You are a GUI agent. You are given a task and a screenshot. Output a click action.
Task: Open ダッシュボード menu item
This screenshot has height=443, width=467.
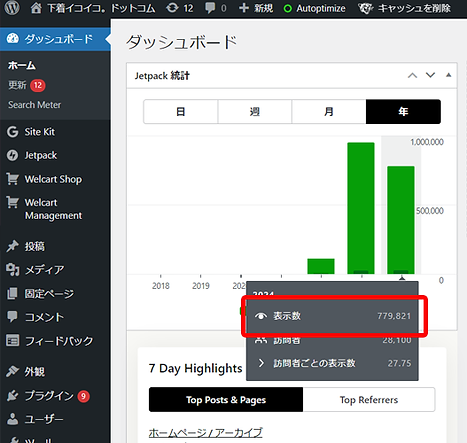55,39
